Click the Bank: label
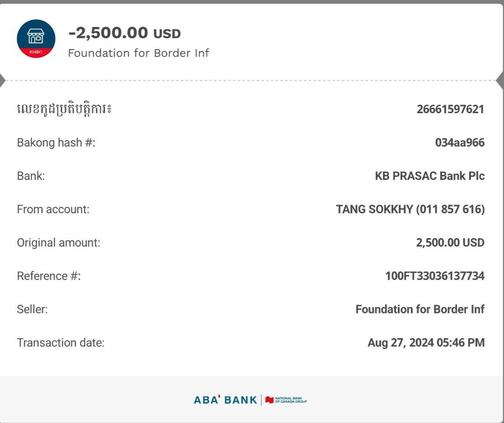 point(31,176)
